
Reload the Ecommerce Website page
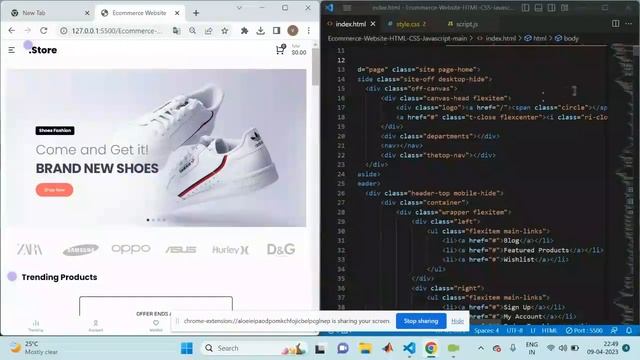(x=44, y=31)
